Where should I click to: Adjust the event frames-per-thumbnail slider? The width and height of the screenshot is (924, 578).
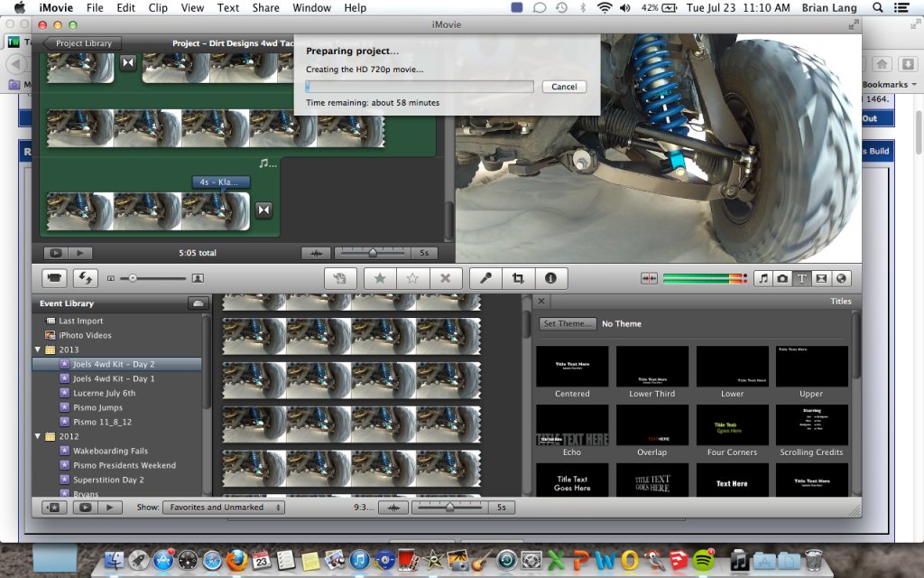pos(450,508)
